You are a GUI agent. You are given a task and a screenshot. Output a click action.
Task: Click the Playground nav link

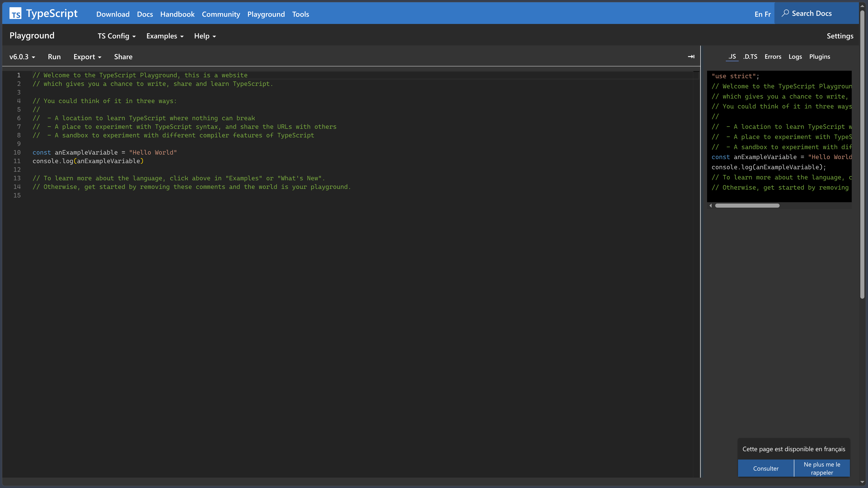(266, 14)
